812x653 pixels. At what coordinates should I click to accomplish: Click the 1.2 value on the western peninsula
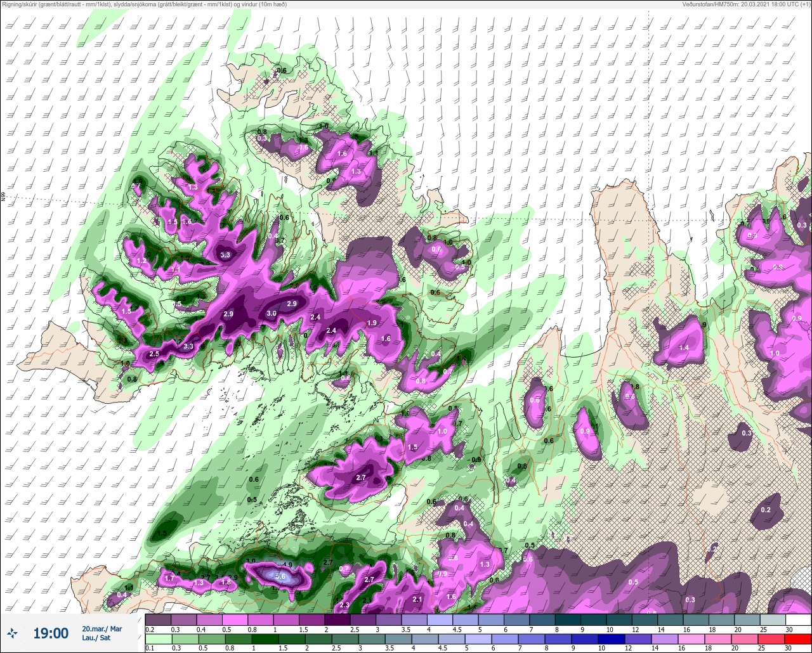point(141,261)
